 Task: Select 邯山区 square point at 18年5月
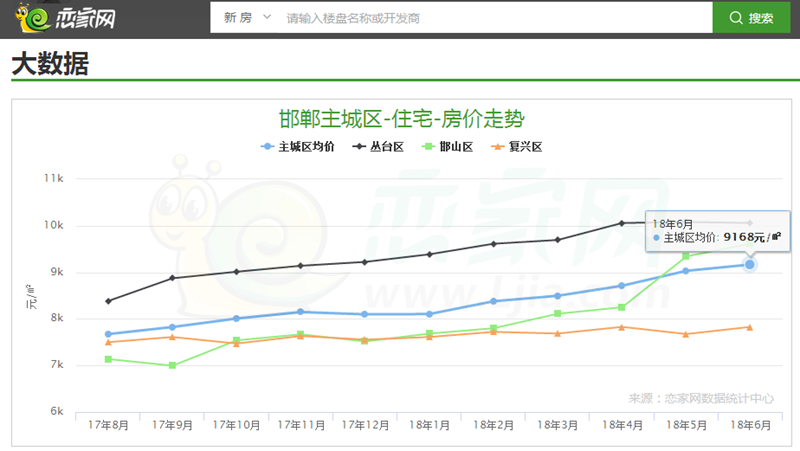[686, 256]
